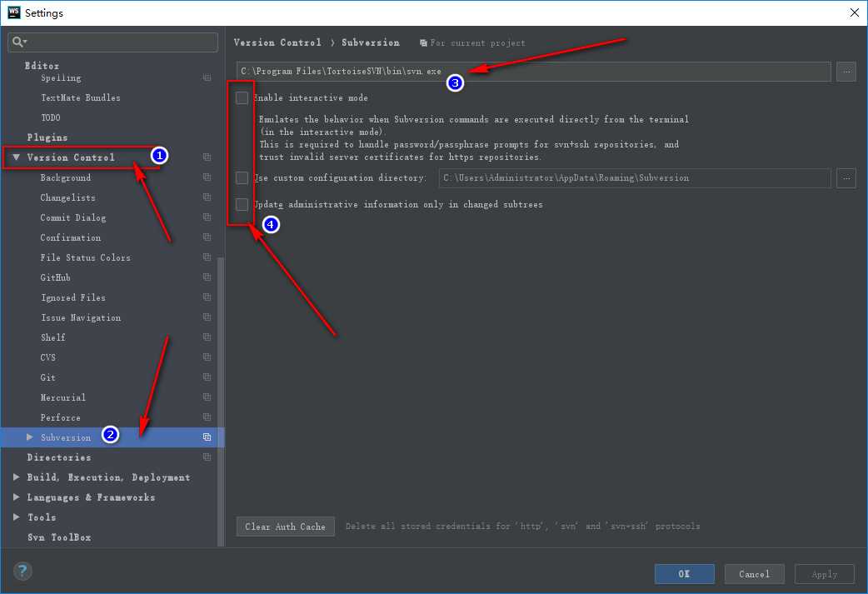
Task: Click Version Control in the breadcrumb
Action: (x=277, y=42)
